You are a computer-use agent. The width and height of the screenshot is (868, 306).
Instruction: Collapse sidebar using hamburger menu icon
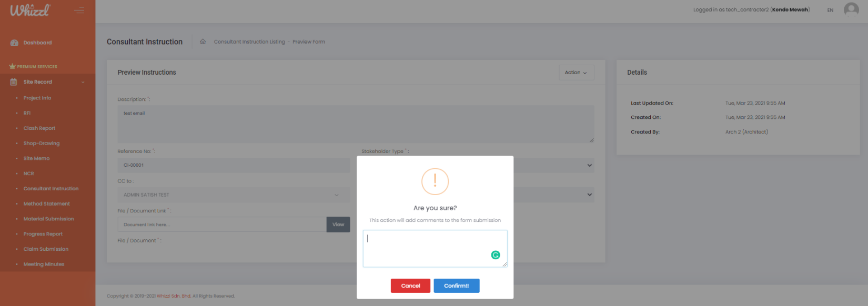(x=79, y=11)
